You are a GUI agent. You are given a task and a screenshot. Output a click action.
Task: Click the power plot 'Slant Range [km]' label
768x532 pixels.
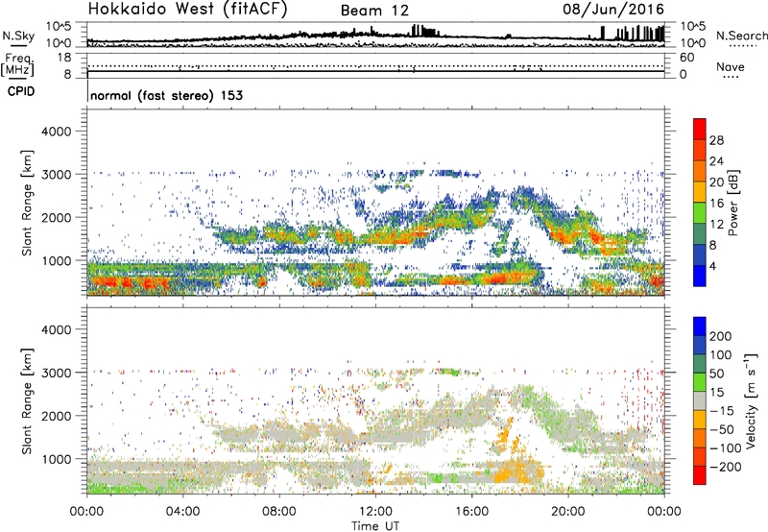[27, 203]
